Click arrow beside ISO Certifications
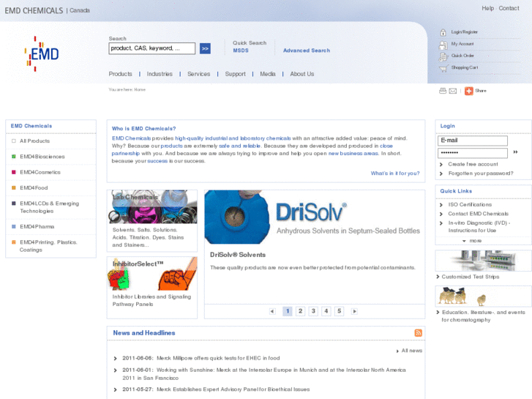 [x=441, y=205]
